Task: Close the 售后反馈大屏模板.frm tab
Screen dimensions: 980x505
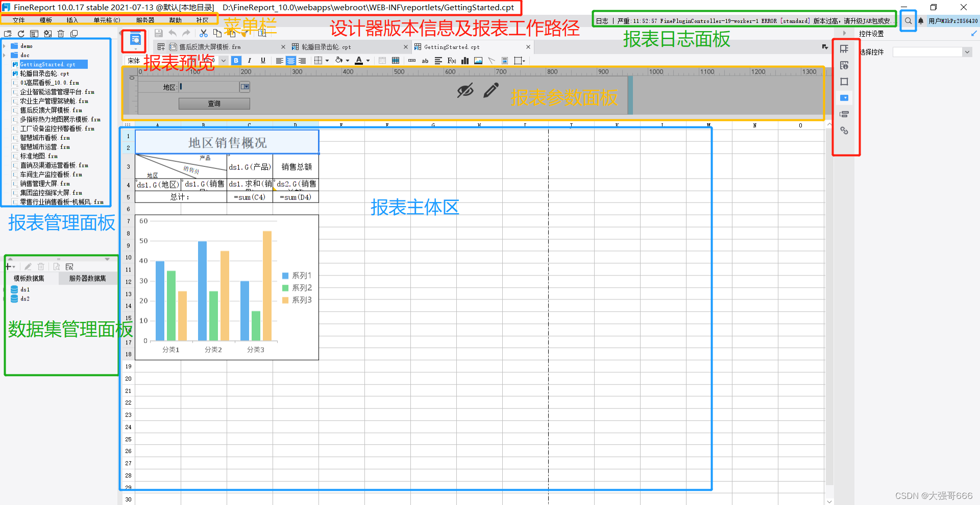Action: pos(283,47)
